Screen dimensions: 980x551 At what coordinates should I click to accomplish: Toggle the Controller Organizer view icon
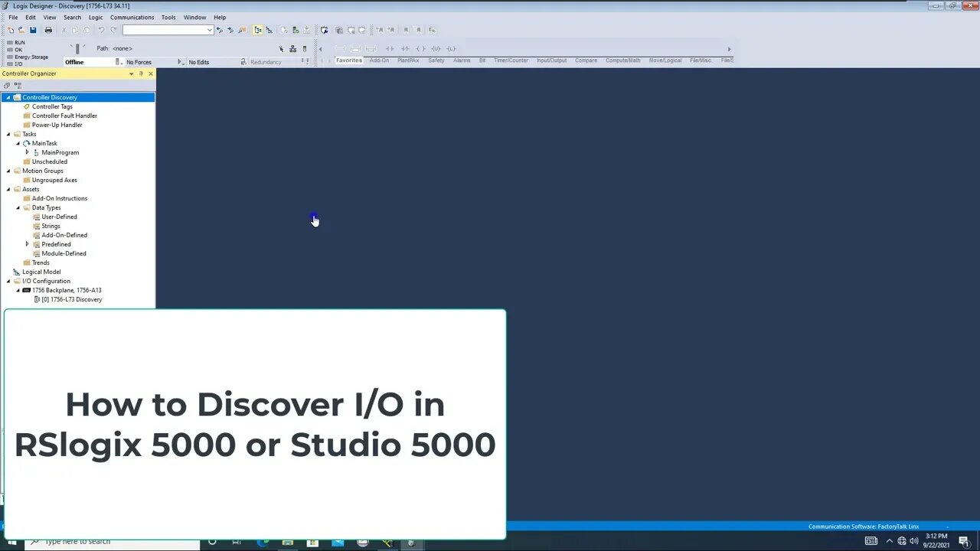pos(258,30)
